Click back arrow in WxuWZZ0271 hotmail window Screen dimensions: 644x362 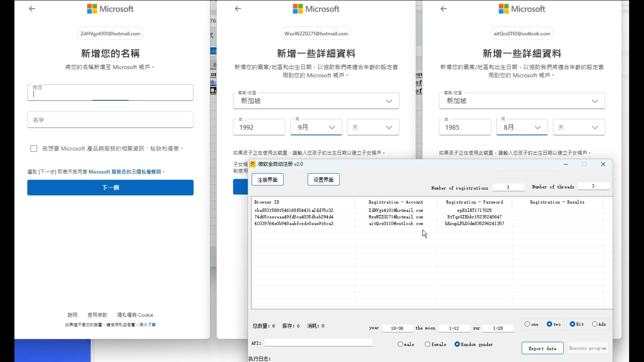pyautogui.click(x=238, y=9)
